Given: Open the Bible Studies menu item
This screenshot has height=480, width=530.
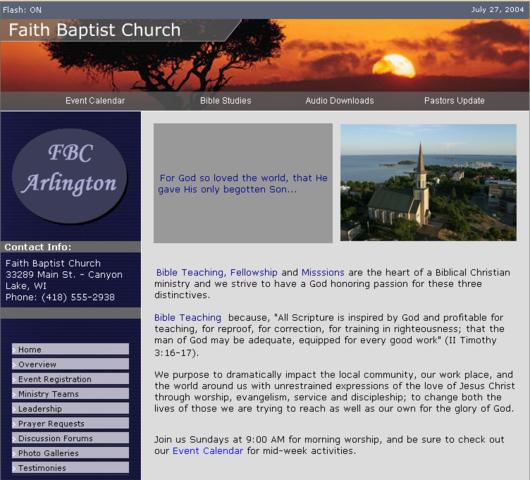Looking at the screenshot, I should [x=225, y=100].
